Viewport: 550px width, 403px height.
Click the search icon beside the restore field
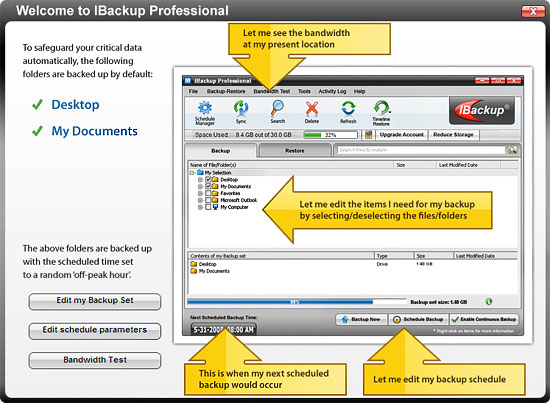(512, 150)
